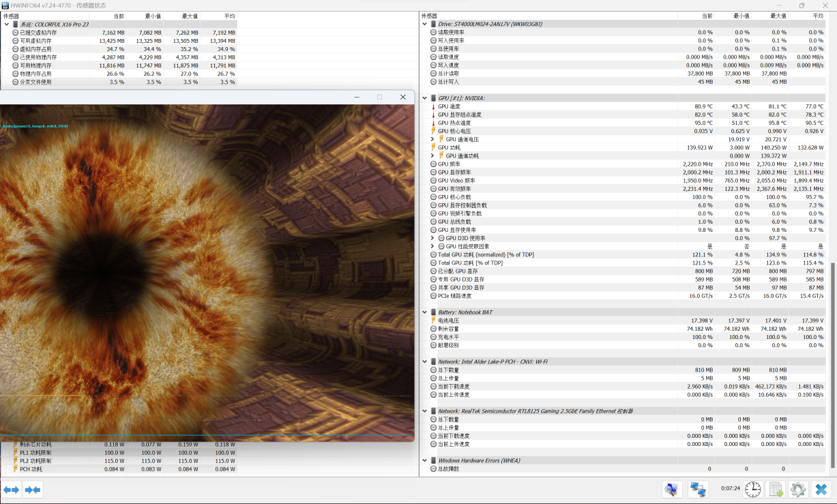This screenshot has width=837, height=504.
Task: Click the magnifier over computer icon
Action: pyautogui.click(x=672, y=489)
